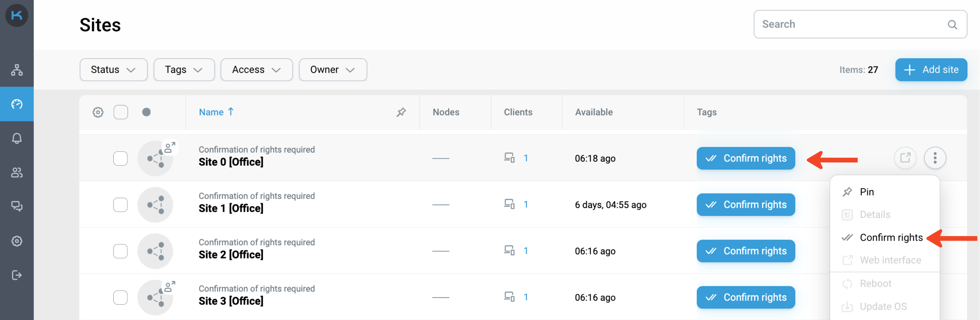
Task: Open the Tags filter dropdown
Action: click(184, 70)
